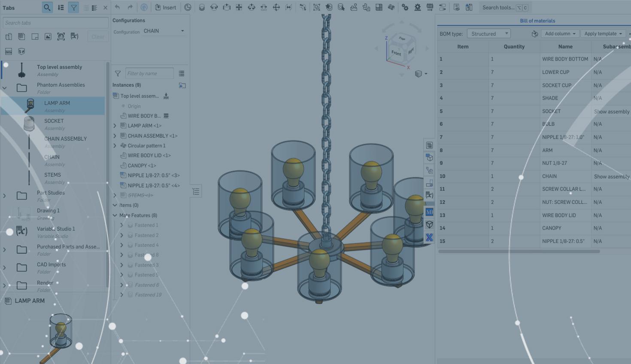Select the Fastened mate tool icon
Screen dimensions: 631x364
pyautogui.click(x=202, y=7)
